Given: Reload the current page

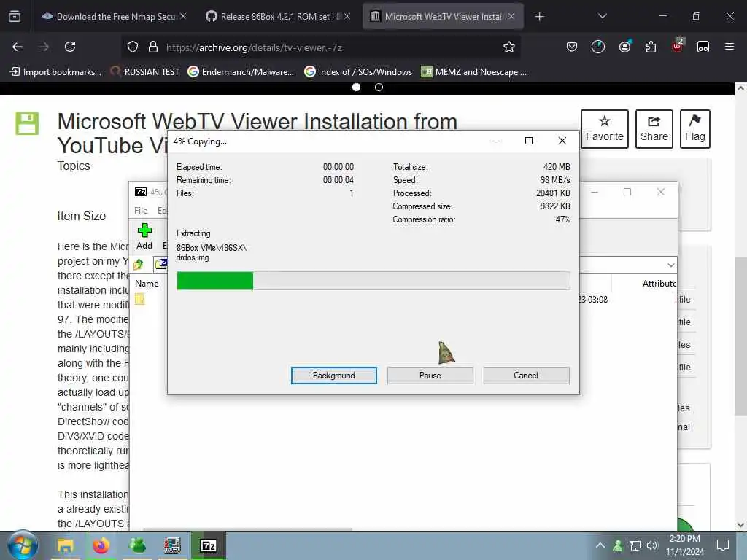Looking at the screenshot, I should pos(70,47).
